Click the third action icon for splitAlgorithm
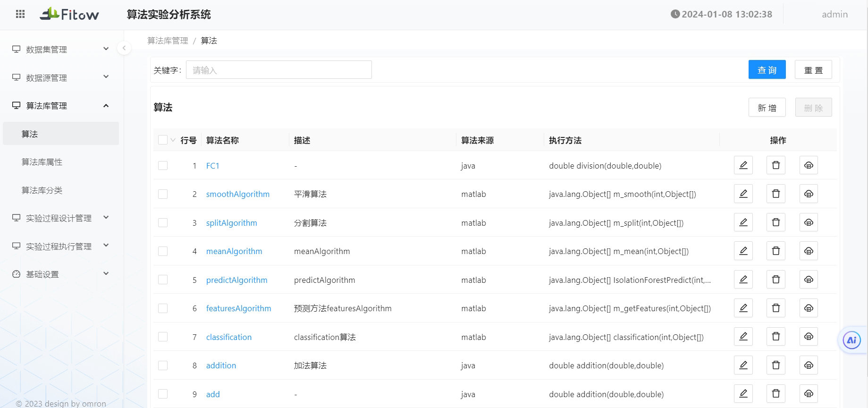The height and width of the screenshot is (408, 868). (x=809, y=222)
